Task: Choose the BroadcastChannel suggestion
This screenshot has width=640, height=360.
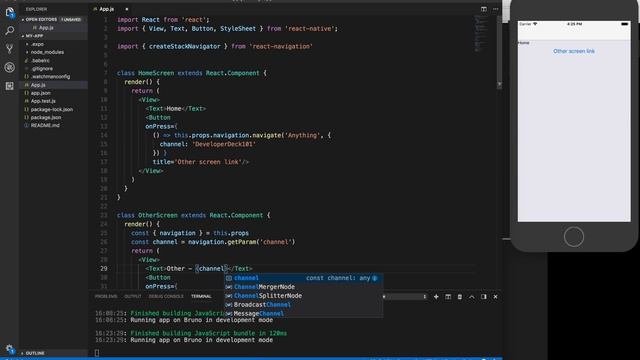Action: pos(303,305)
